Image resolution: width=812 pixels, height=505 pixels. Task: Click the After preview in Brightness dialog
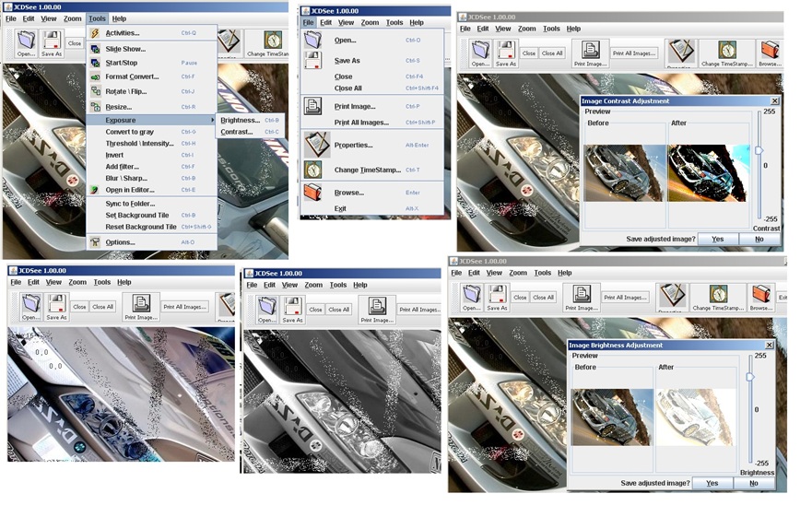click(696, 417)
